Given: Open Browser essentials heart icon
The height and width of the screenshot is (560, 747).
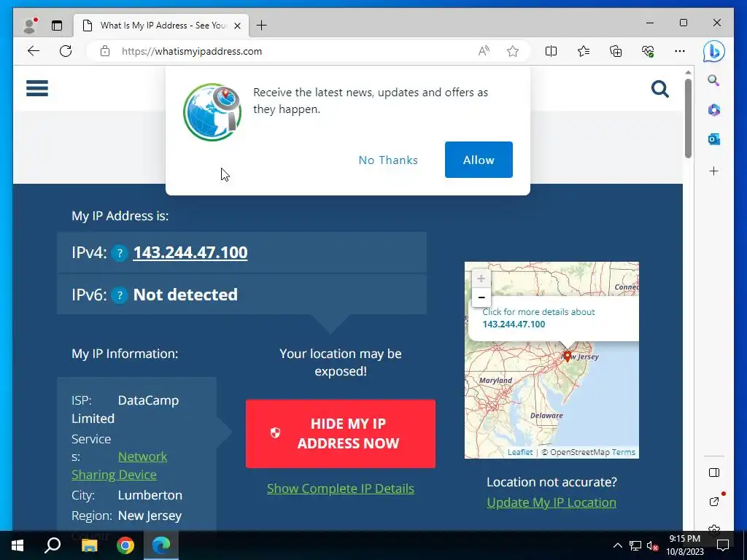Looking at the screenshot, I should [648, 51].
